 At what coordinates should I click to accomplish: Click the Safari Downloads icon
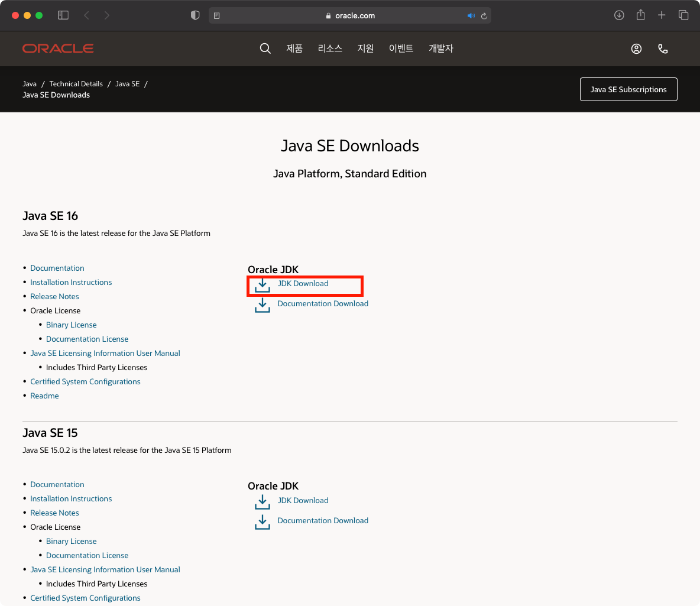[619, 15]
